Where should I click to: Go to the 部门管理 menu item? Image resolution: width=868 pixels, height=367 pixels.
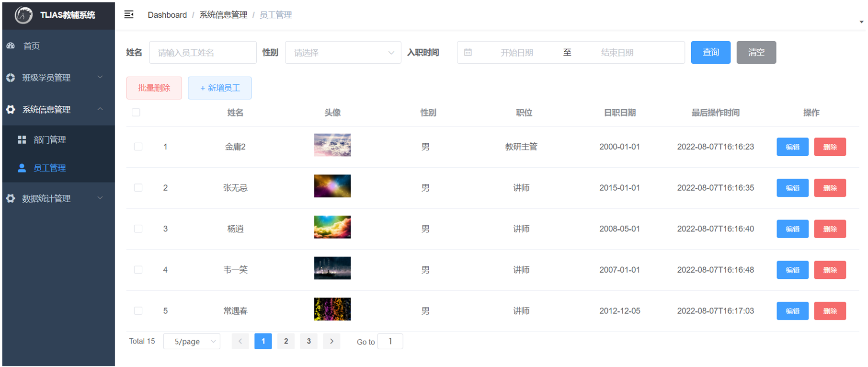(x=50, y=139)
